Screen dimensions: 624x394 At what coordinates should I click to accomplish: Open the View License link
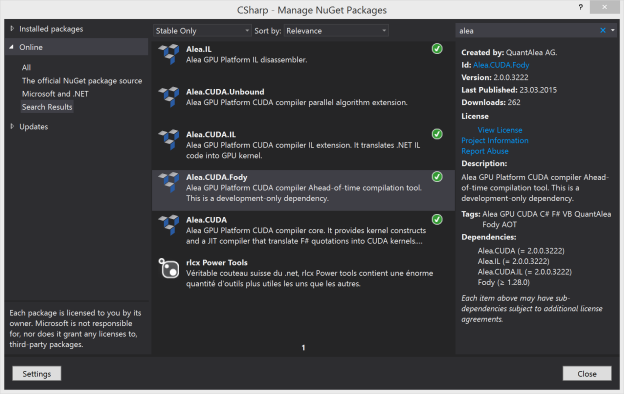500,130
